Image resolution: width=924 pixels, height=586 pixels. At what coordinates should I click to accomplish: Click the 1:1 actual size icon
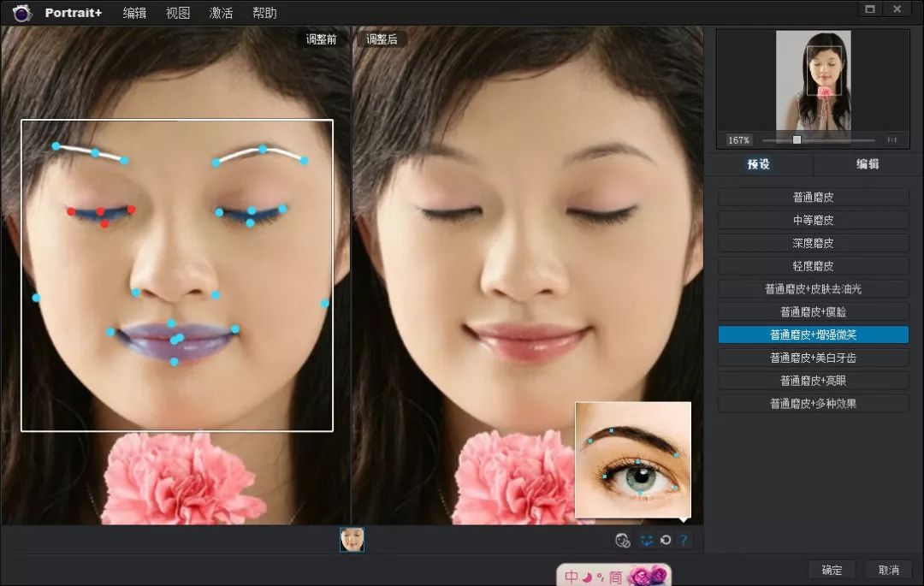pyautogui.click(x=892, y=139)
